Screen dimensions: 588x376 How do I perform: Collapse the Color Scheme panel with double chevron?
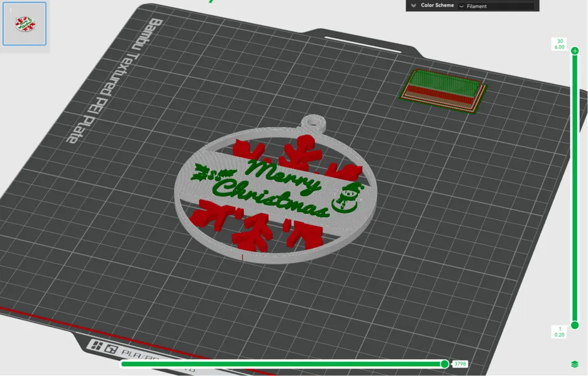pos(413,5)
